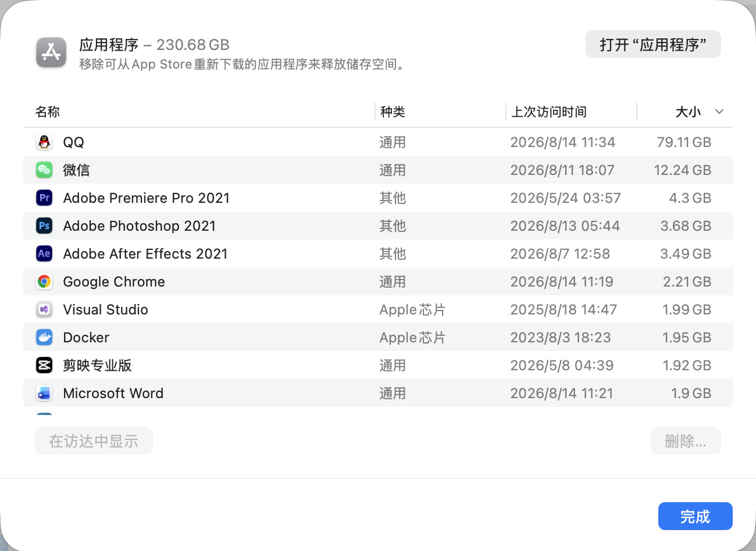Sort the list by 名称 column
This screenshot has width=756, height=551.
(48, 112)
